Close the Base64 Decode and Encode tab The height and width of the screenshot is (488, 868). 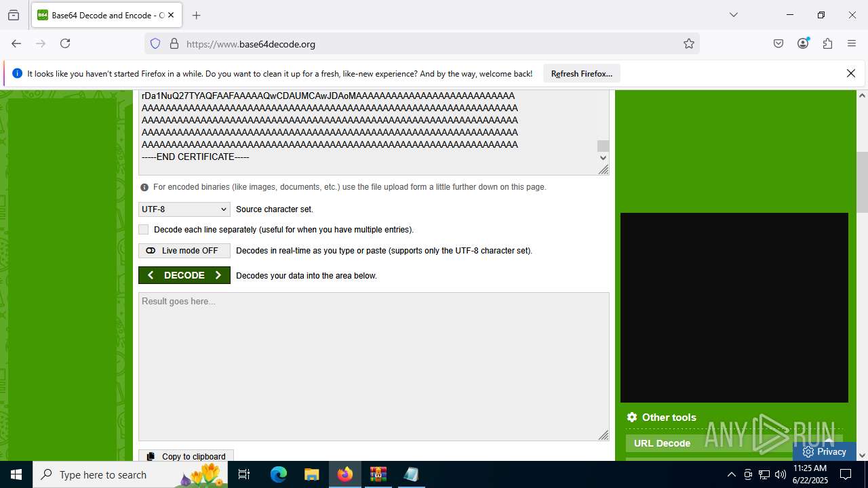click(x=172, y=15)
